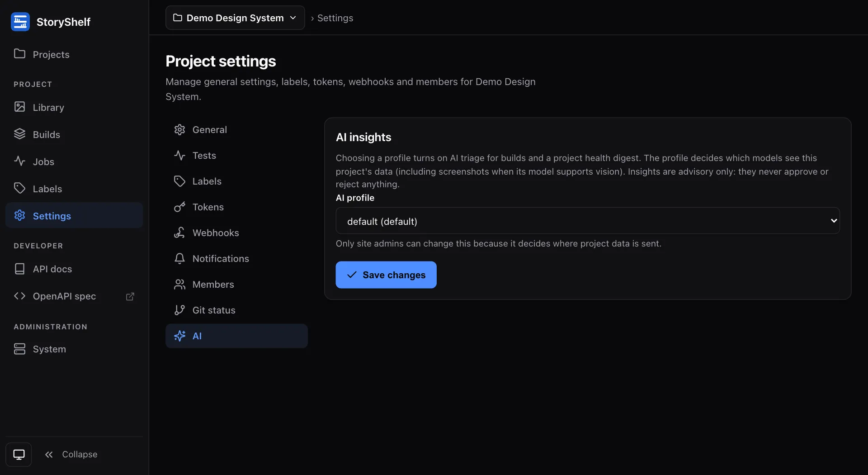Toggle theme with the monitor icon button

19,454
